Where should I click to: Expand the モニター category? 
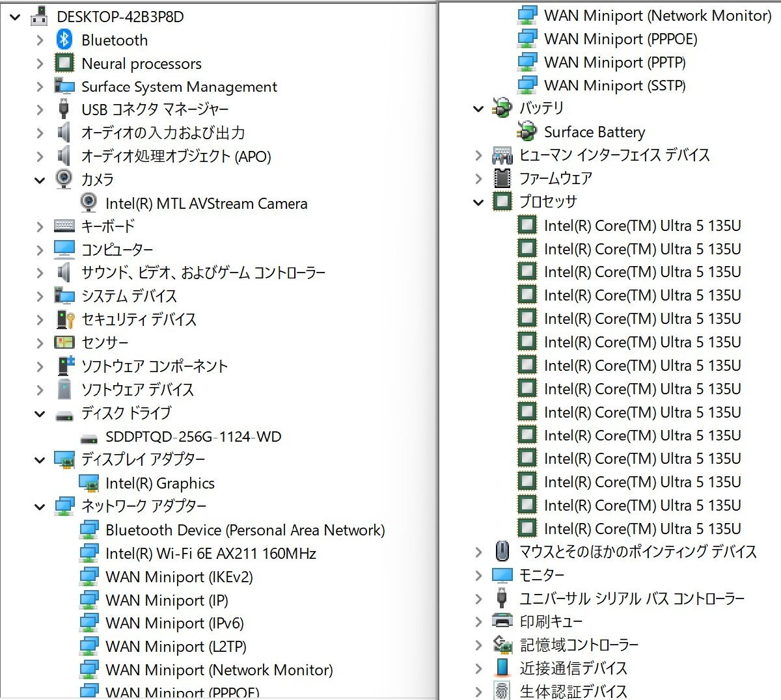pyautogui.click(x=478, y=575)
